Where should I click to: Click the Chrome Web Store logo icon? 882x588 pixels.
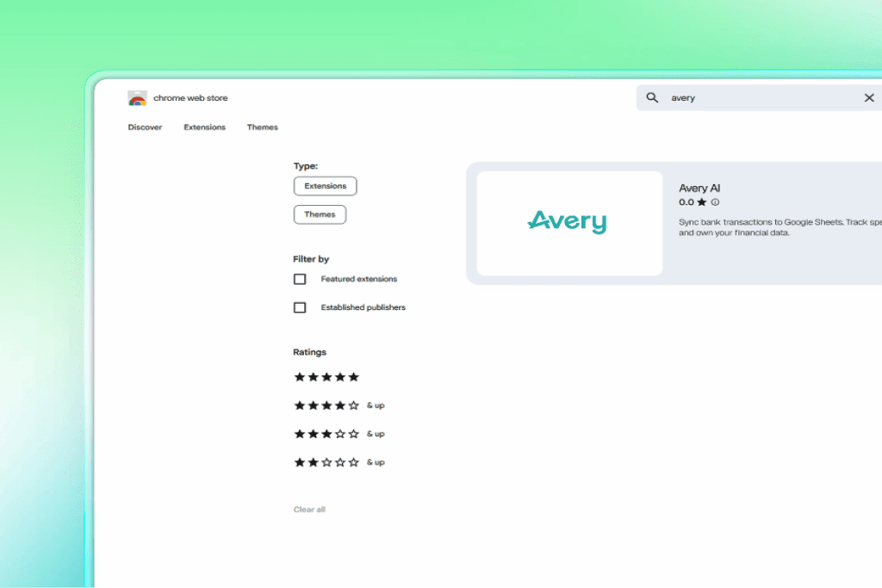click(x=137, y=98)
